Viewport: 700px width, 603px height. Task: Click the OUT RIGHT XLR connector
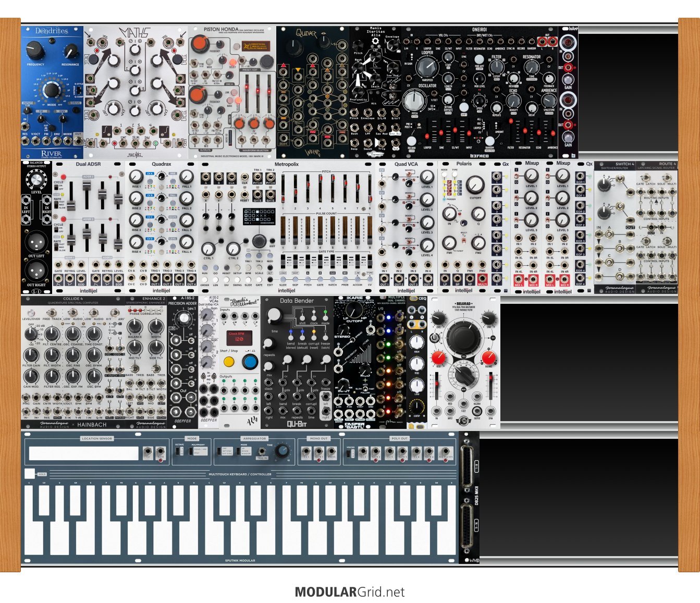[36, 271]
